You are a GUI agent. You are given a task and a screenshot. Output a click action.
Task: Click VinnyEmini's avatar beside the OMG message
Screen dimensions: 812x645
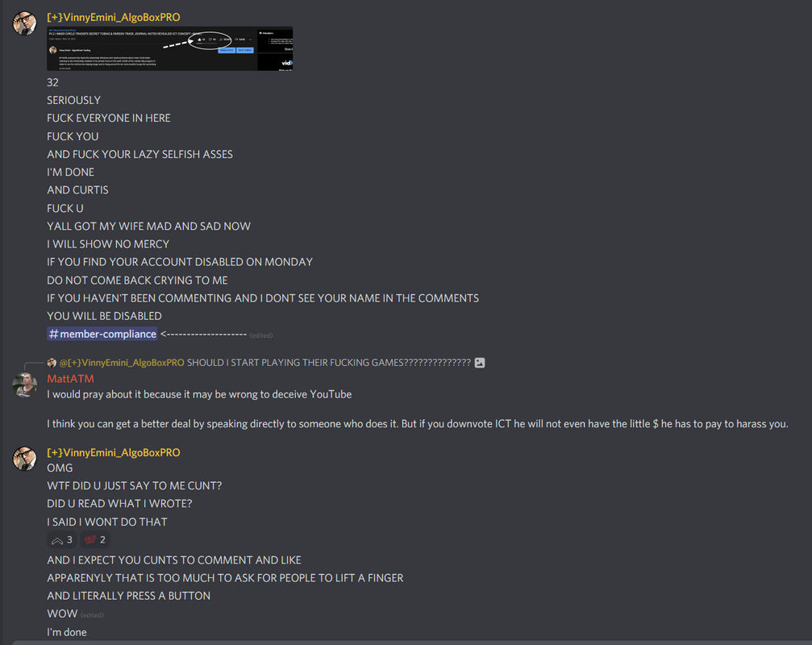[x=24, y=459]
